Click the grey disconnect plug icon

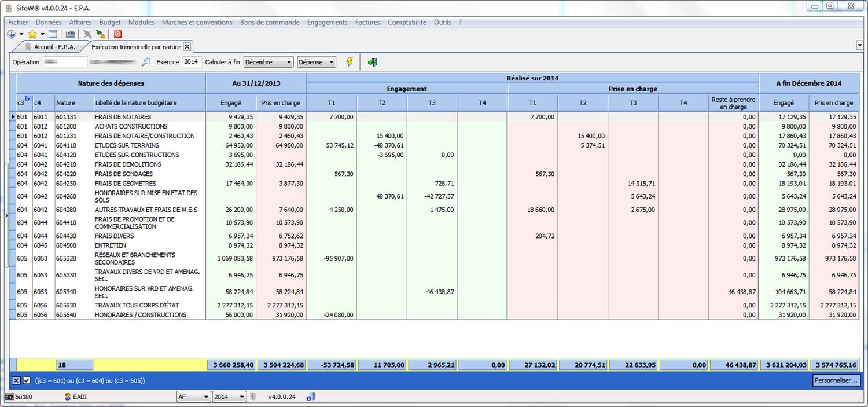[x=87, y=34]
